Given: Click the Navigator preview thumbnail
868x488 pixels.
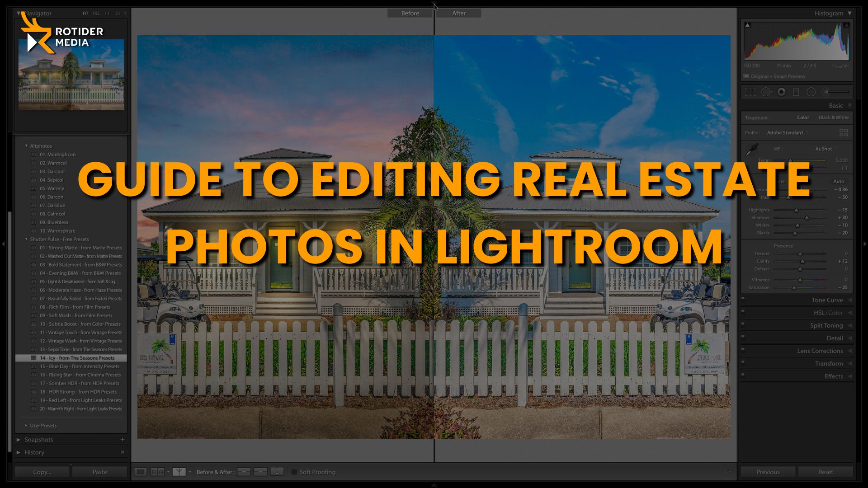Looking at the screenshot, I should (x=71, y=75).
